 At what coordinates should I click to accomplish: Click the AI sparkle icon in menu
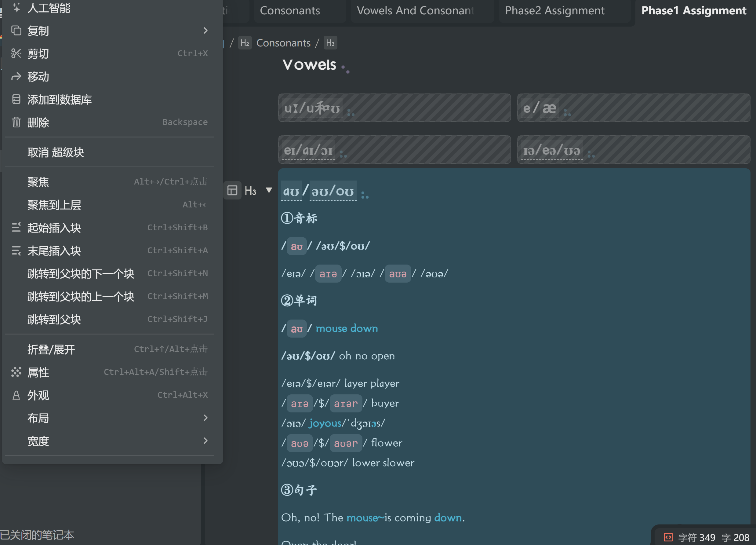tap(16, 8)
